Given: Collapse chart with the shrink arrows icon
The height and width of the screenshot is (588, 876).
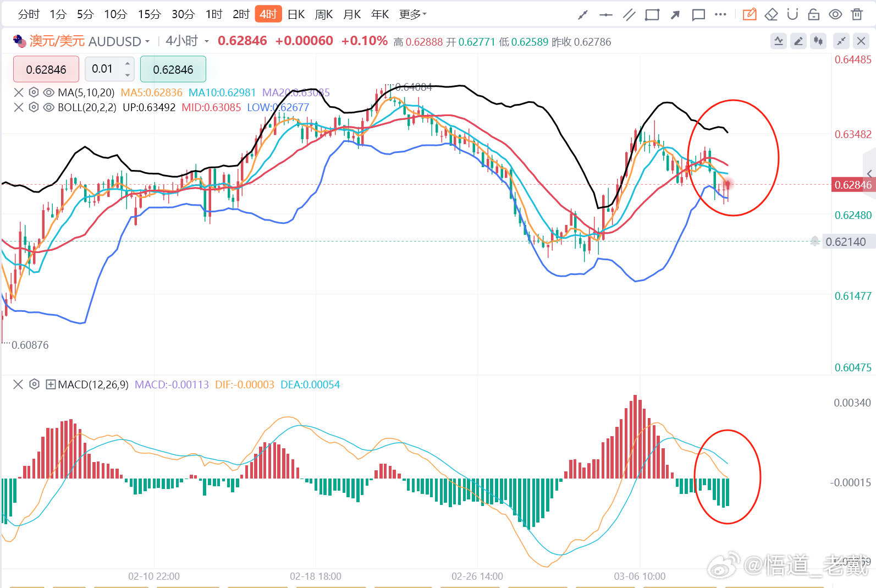Looking at the screenshot, I should pos(841,41).
